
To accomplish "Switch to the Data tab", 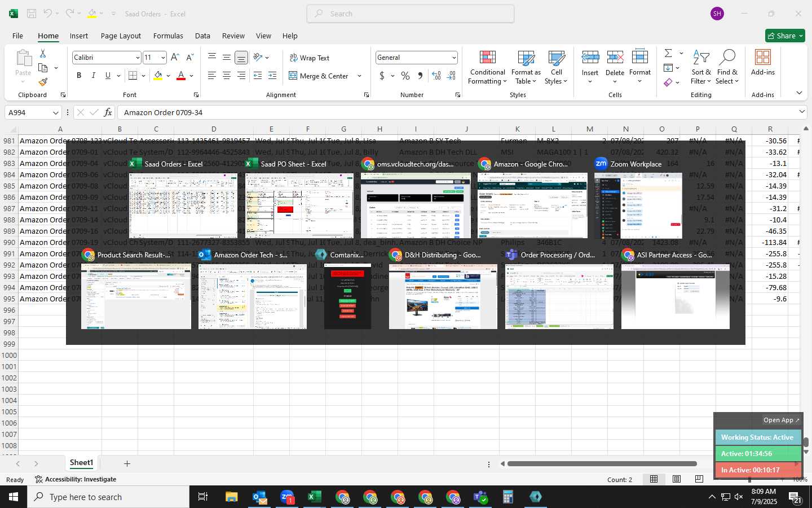I will 202,36.
